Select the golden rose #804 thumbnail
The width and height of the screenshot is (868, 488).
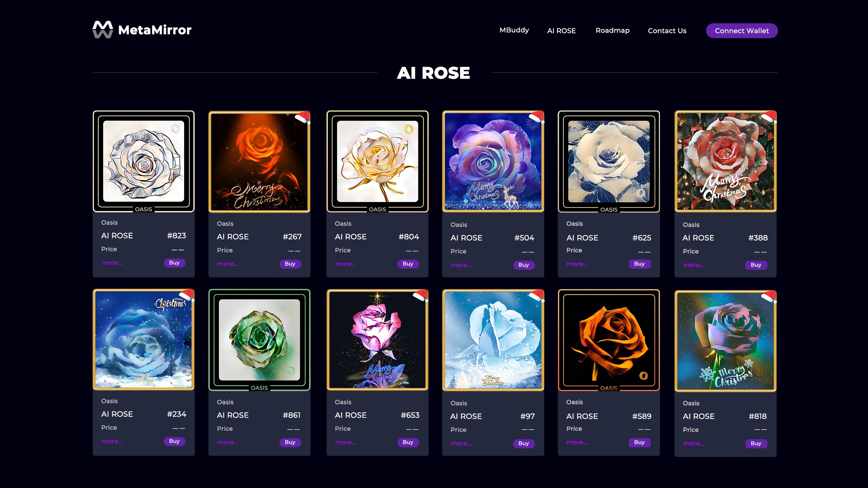click(377, 161)
